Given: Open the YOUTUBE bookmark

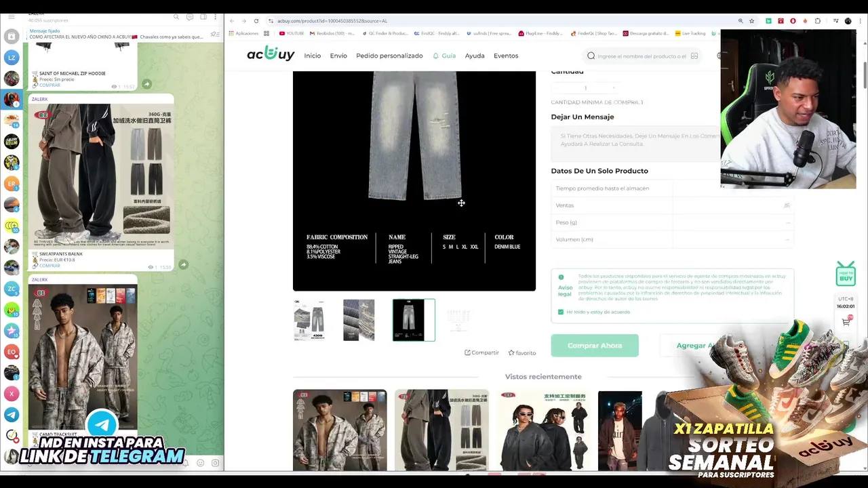Looking at the screenshot, I should coord(292,33).
